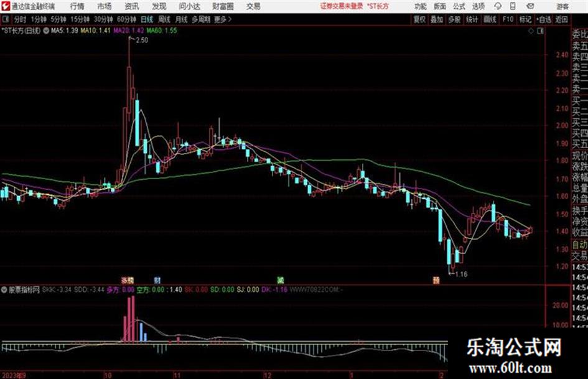588x379 pixels.
Task: Click the 2023年9 date on time axis
Action: coord(14,375)
